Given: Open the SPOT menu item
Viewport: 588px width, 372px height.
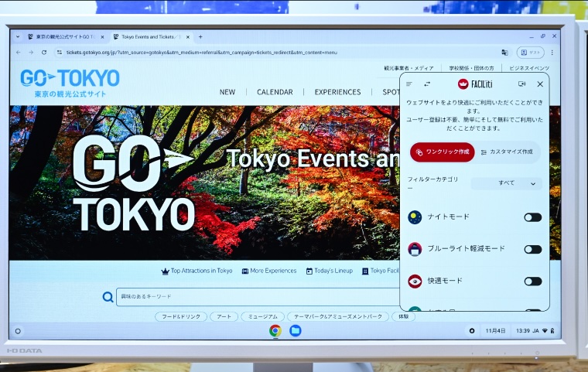Looking at the screenshot, I should click(x=391, y=92).
